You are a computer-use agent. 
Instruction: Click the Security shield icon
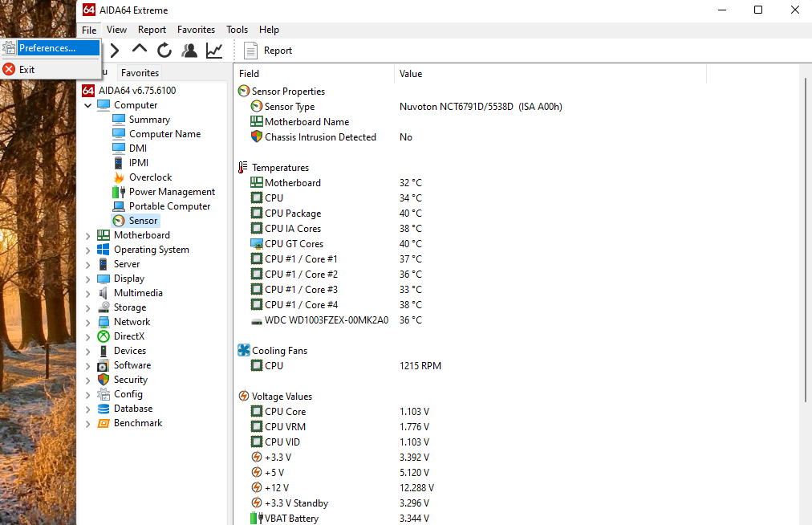coord(104,380)
